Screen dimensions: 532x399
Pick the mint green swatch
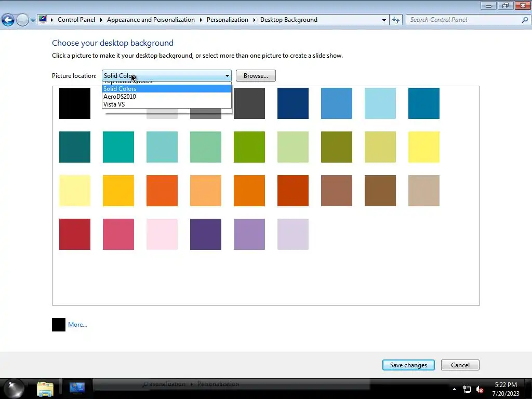tap(206, 147)
